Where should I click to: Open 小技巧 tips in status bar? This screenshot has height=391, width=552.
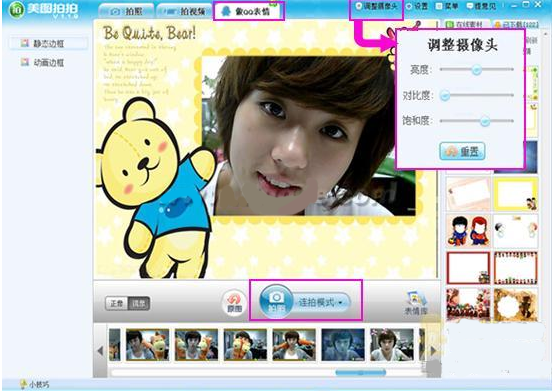coord(34,384)
